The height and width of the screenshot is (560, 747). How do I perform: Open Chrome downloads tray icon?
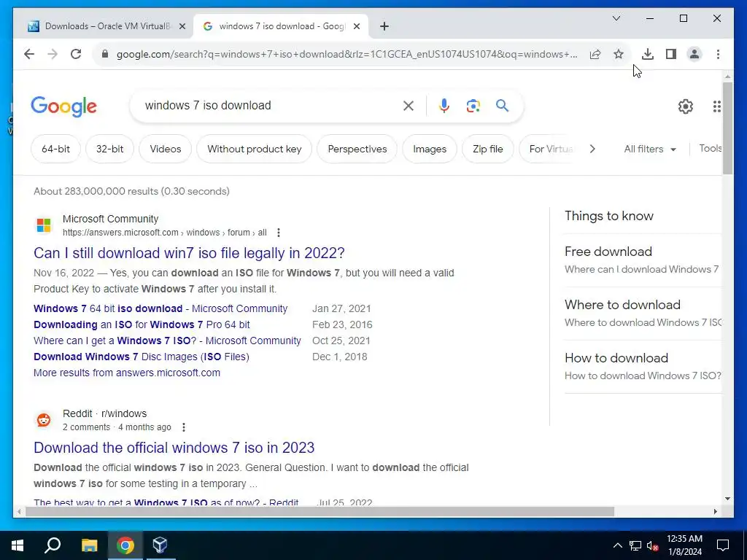648,54
